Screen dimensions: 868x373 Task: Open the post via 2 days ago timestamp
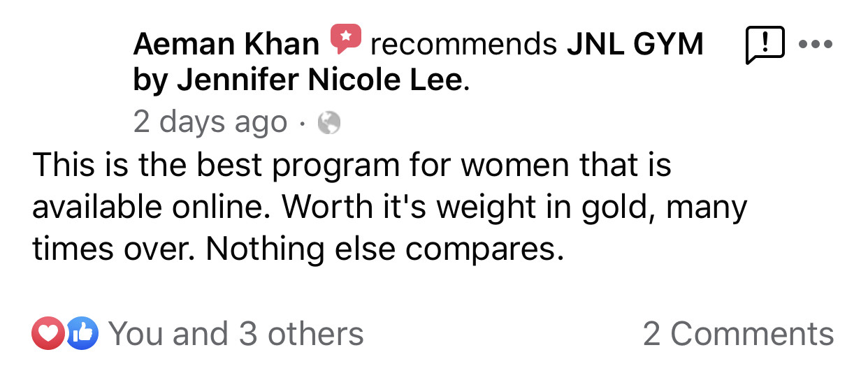point(210,123)
